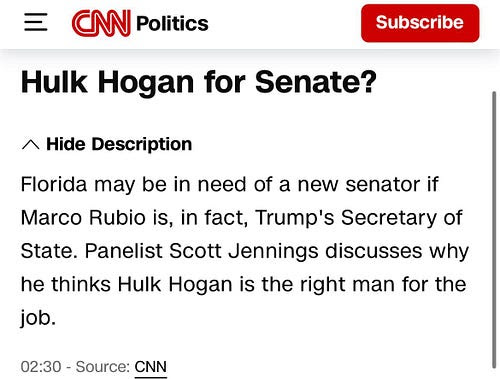Collapse description using the upward chevron
The height and width of the screenshot is (379, 500).
[x=30, y=145]
